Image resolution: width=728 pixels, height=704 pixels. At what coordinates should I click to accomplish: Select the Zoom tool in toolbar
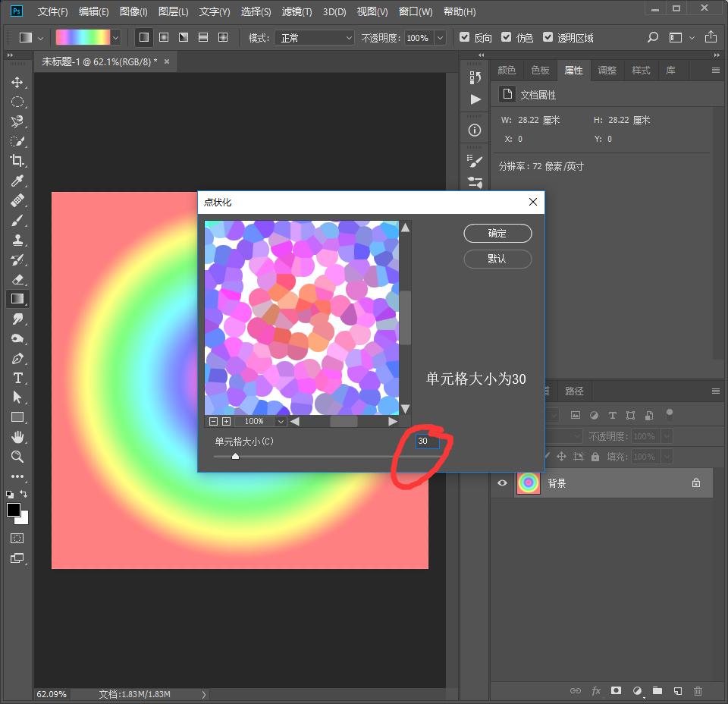pyautogui.click(x=17, y=457)
